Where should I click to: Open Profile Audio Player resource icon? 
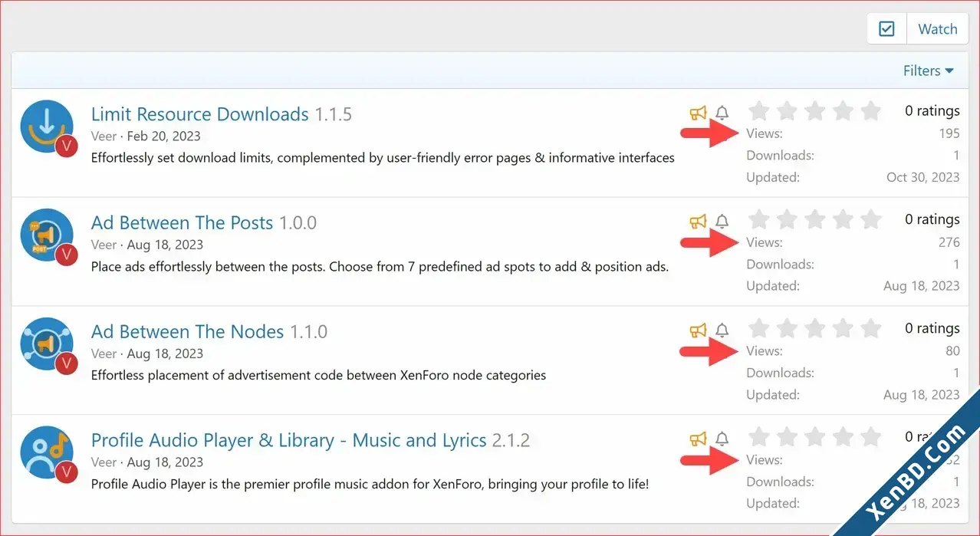(47, 453)
